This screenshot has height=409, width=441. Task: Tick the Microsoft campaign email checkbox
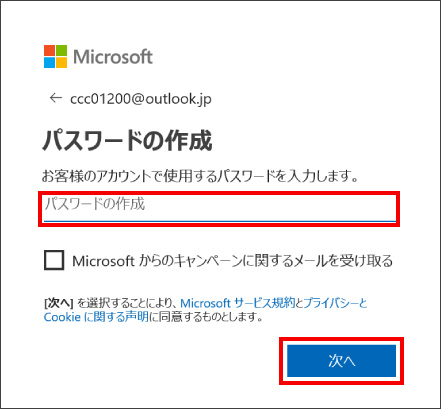pos(54,260)
